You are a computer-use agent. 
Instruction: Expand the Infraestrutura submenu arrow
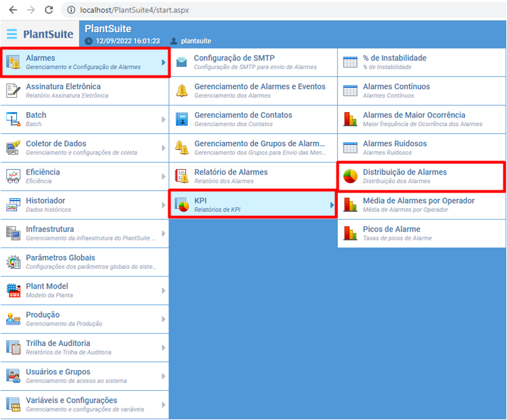click(163, 233)
